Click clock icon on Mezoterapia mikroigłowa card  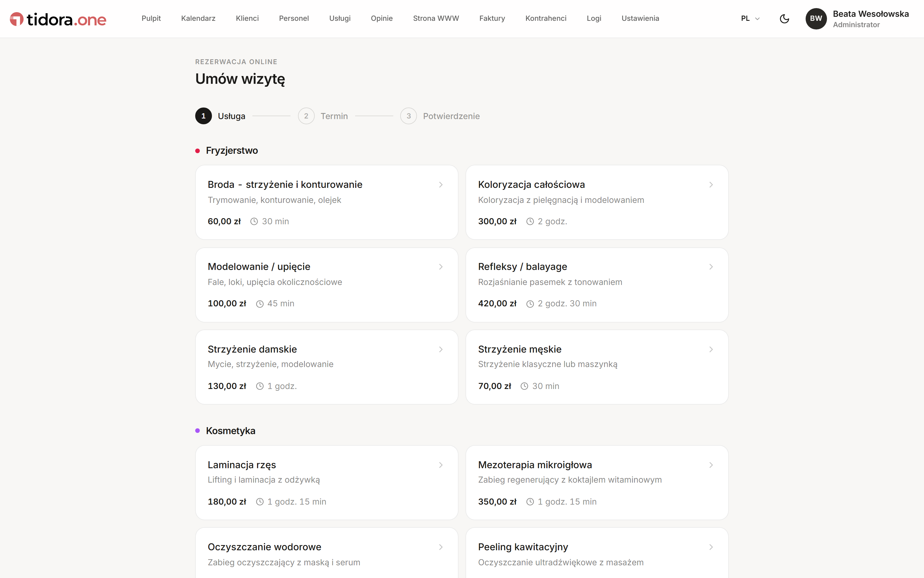click(x=530, y=501)
